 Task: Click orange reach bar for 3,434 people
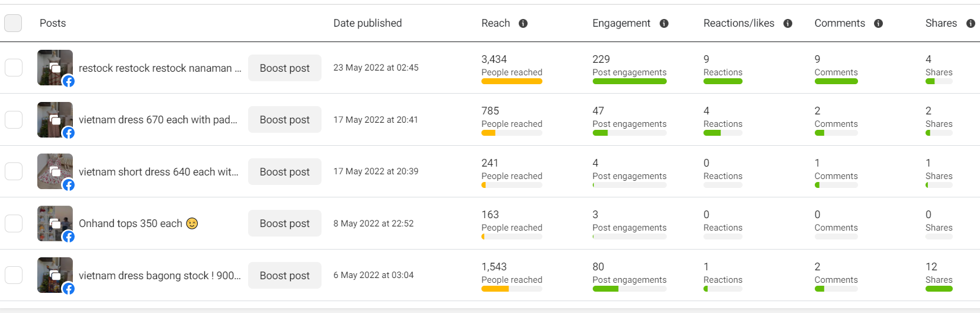click(512, 81)
